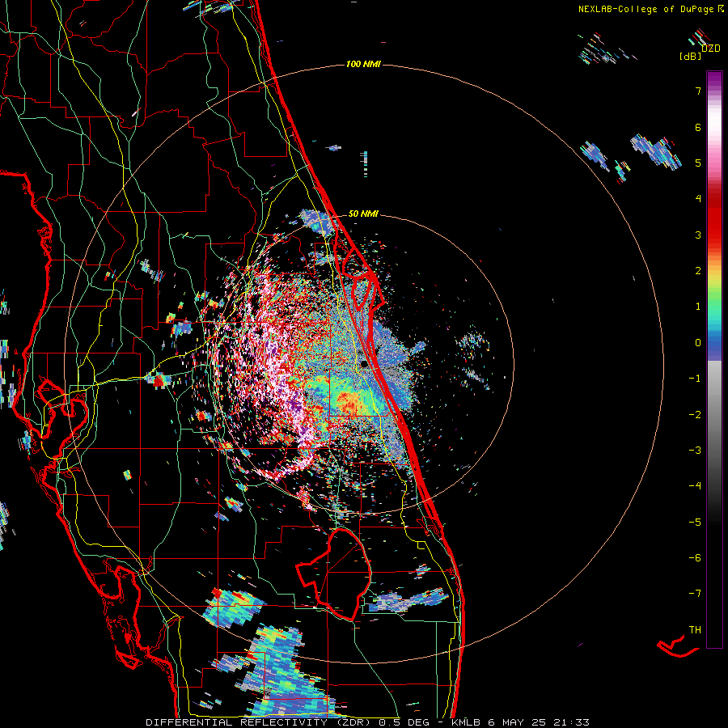Click the Differential Reflectivity title caption

(367, 722)
